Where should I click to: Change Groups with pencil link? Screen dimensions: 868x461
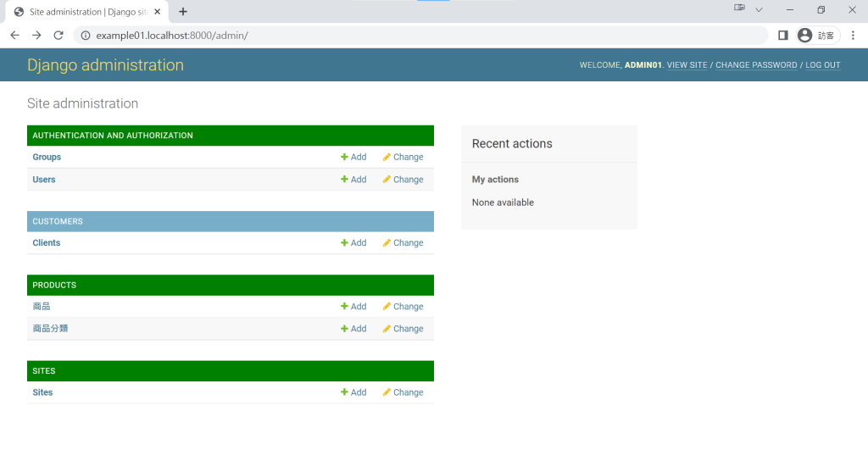403,157
